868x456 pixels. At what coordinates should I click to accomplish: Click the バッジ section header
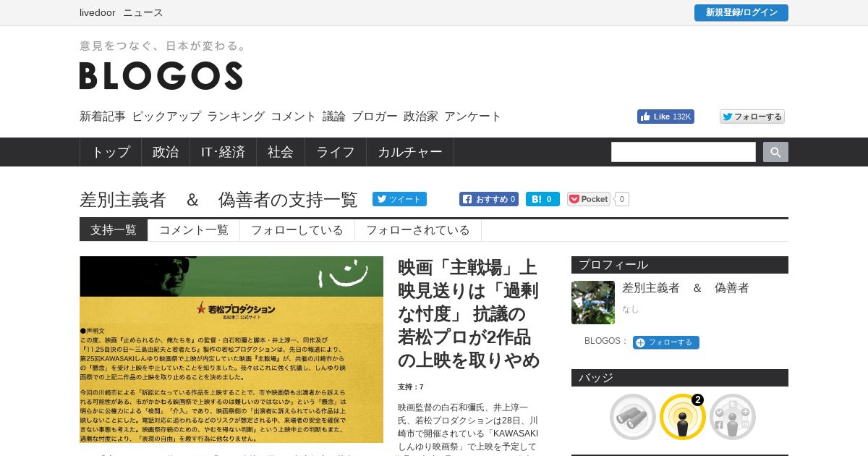coord(680,378)
